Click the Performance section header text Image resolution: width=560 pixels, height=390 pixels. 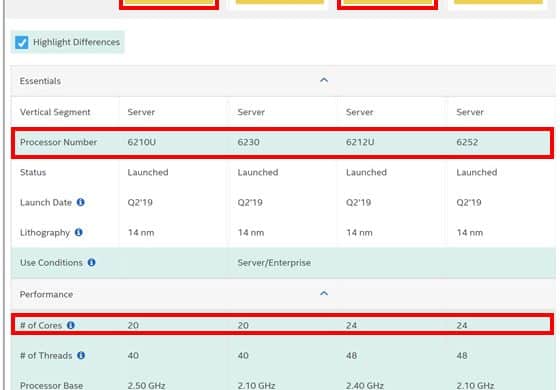pos(46,294)
